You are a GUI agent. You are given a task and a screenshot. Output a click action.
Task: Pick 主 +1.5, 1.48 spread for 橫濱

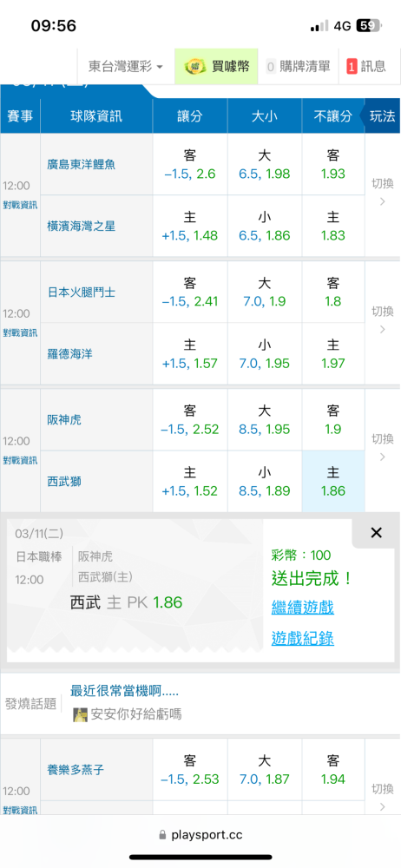190,226
